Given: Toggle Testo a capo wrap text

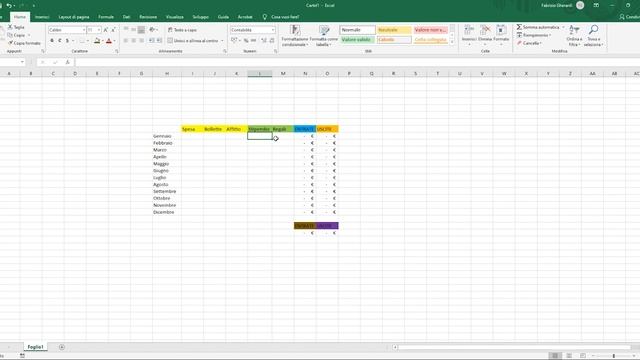Looking at the screenshot, I should coord(182,30).
